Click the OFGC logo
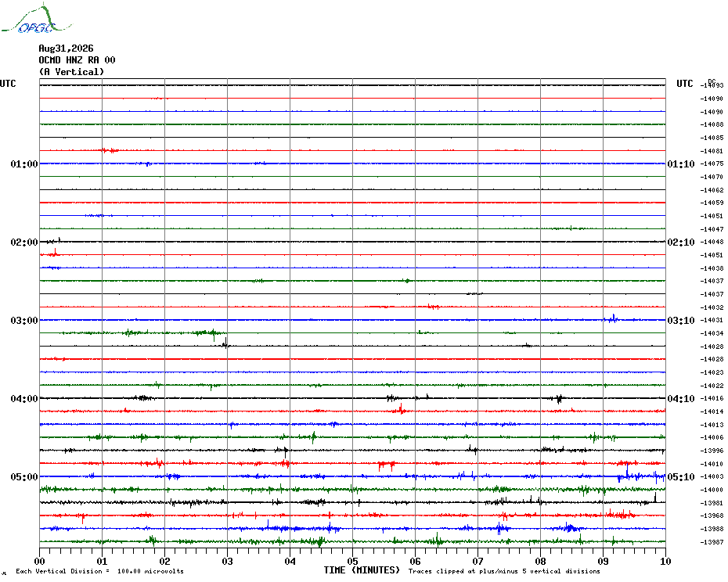The width and height of the screenshot is (728, 582). coord(36,19)
